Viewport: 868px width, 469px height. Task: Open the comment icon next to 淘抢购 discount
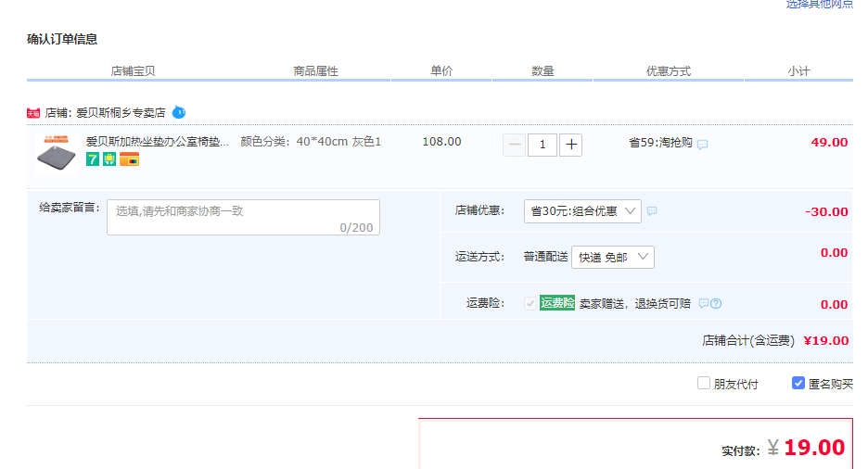point(703,145)
